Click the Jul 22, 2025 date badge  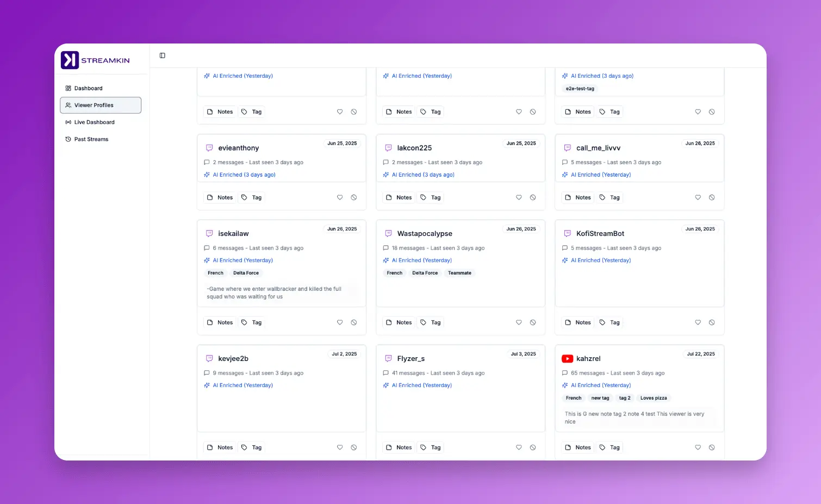tap(701, 354)
